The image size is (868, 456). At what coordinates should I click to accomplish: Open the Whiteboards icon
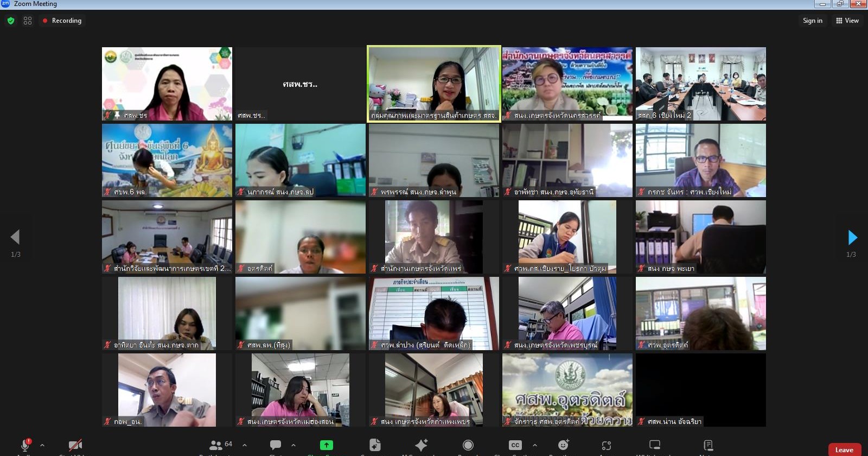655,445
